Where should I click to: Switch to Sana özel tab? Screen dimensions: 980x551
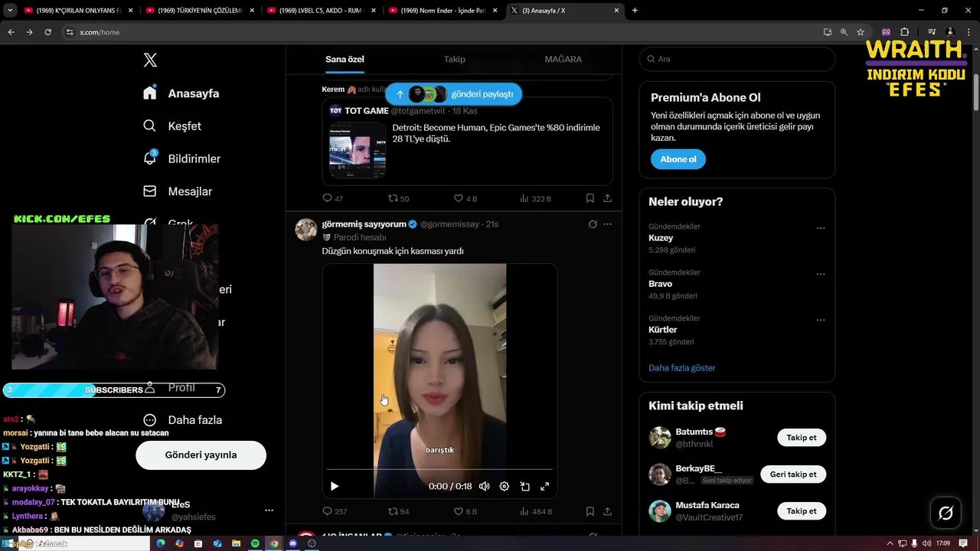pos(345,59)
